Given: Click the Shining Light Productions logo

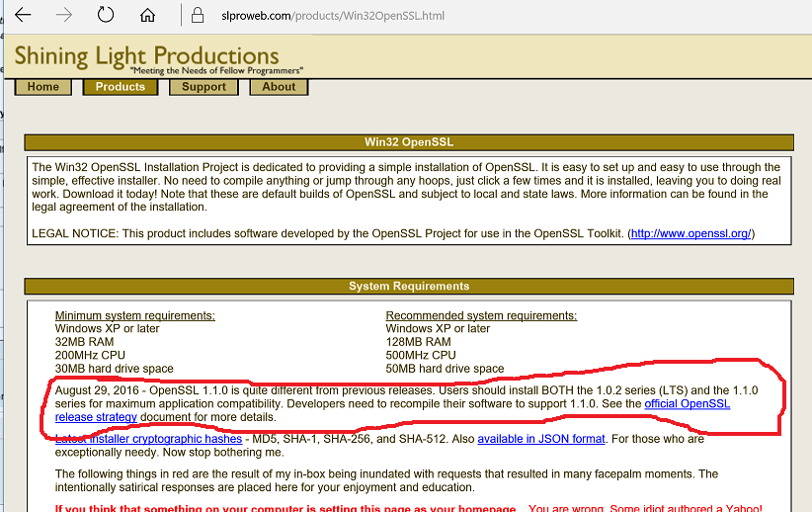Looking at the screenshot, I should point(146,55).
